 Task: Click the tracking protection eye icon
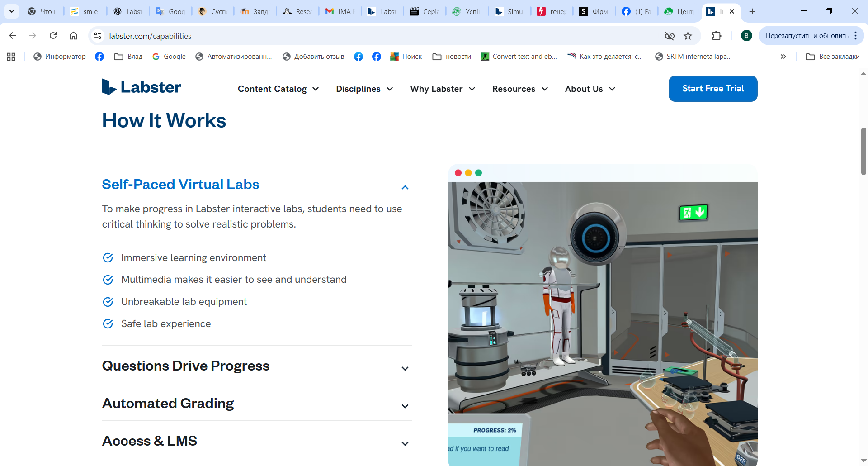pyautogui.click(x=670, y=36)
